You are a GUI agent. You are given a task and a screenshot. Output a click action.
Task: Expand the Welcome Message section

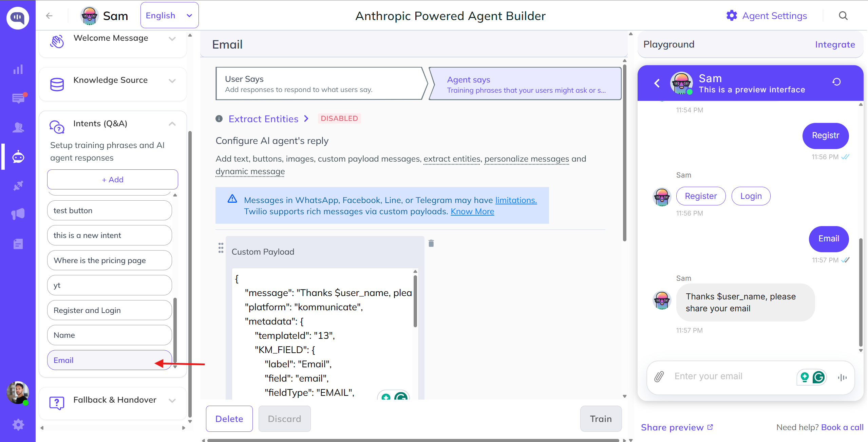(x=172, y=39)
